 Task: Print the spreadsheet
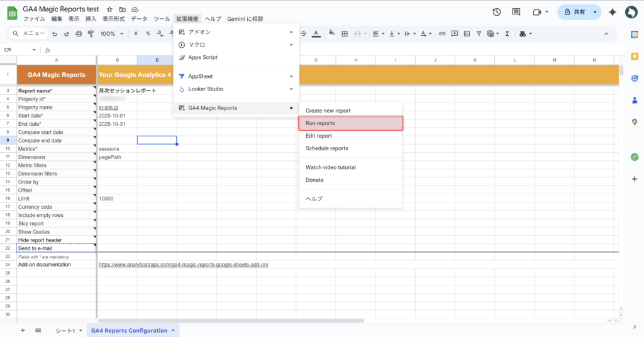point(79,34)
